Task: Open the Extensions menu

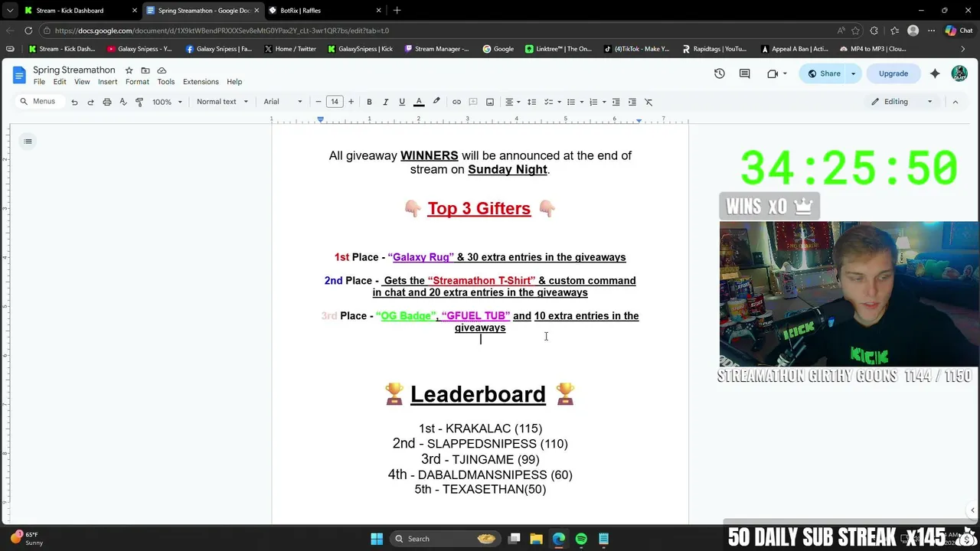Action: point(201,82)
